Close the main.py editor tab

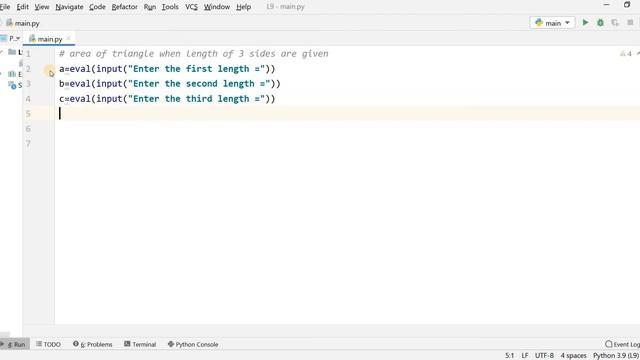coord(68,38)
